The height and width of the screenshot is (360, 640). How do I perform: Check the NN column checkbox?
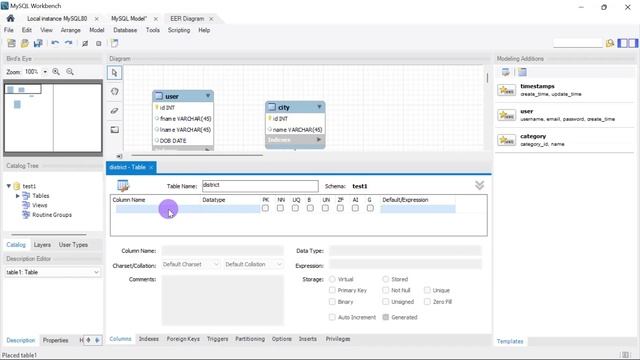[x=280, y=209]
